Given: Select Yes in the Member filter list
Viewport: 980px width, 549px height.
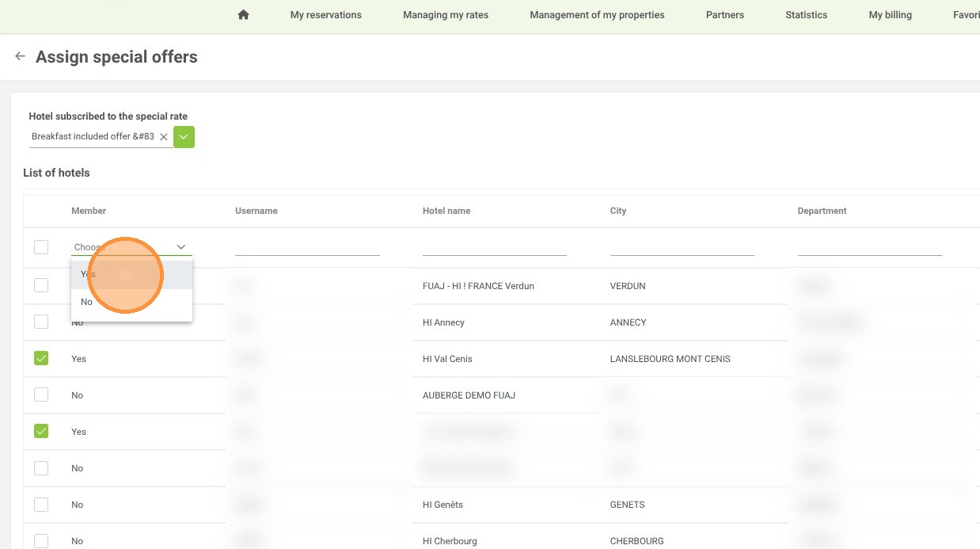Looking at the screenshot, I should [x=131, y=274].
